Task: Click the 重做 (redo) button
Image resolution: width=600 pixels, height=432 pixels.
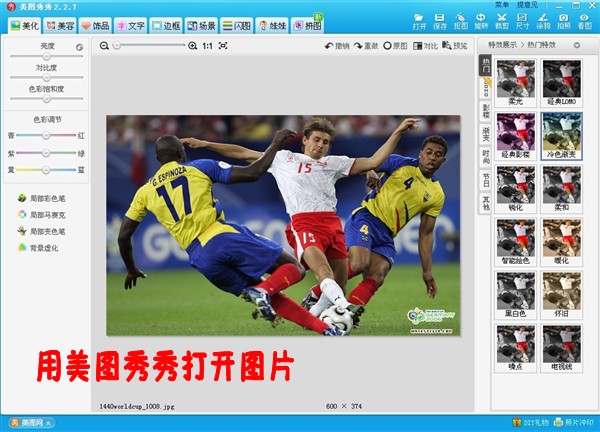Action: tap(365, 46)
